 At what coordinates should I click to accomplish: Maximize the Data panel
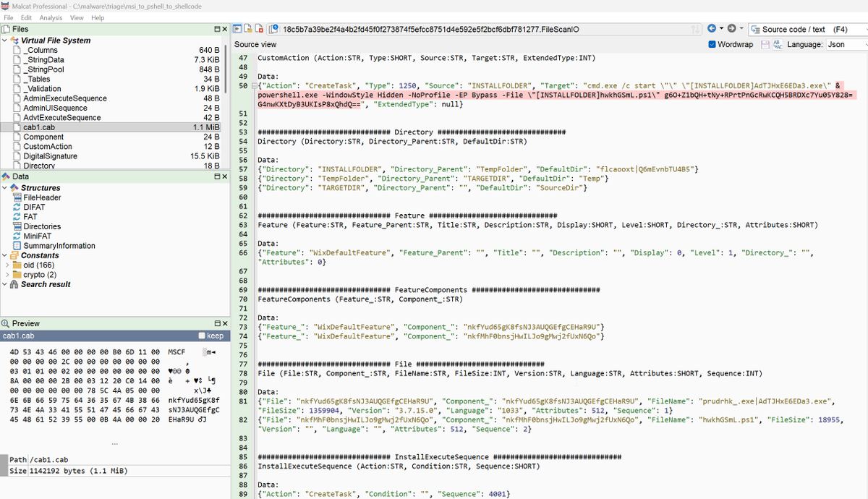tap(216, 176)
